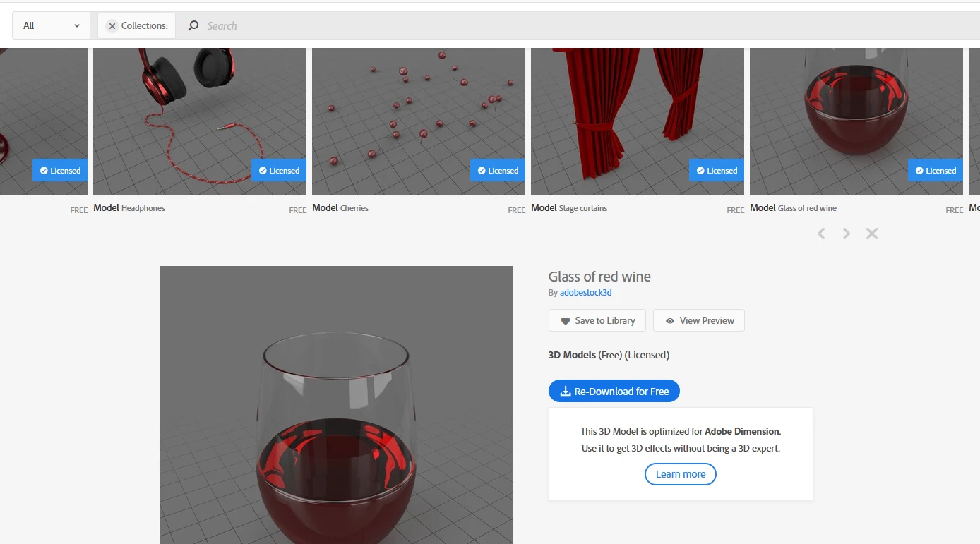Go to previous item arrow
Viewport: 980px width, 544px height.
(821, 234)
